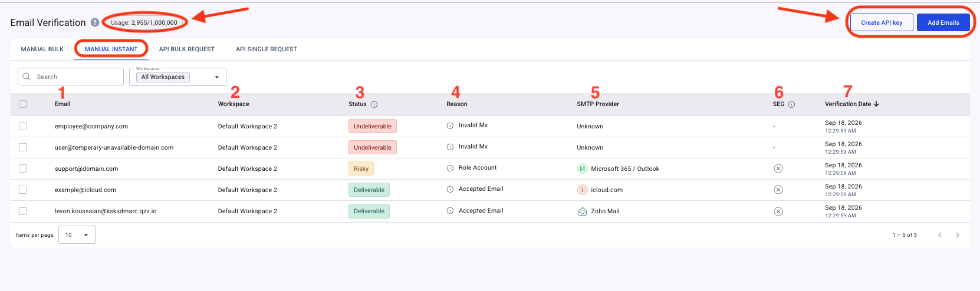
Task: Click the info icon next to SEG header
Action: [x=791, y=104]
